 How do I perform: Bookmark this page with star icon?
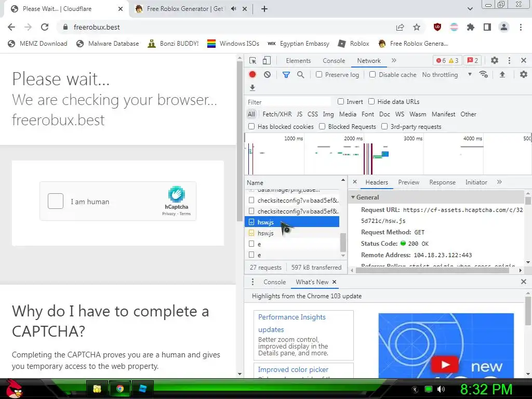[x=417, y=27]
